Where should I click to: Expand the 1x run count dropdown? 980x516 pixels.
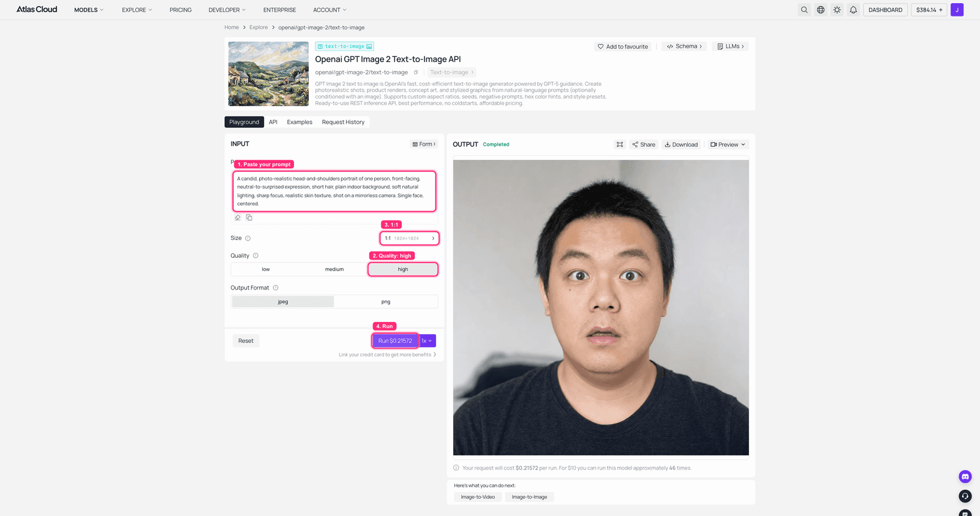click(427, 341)
